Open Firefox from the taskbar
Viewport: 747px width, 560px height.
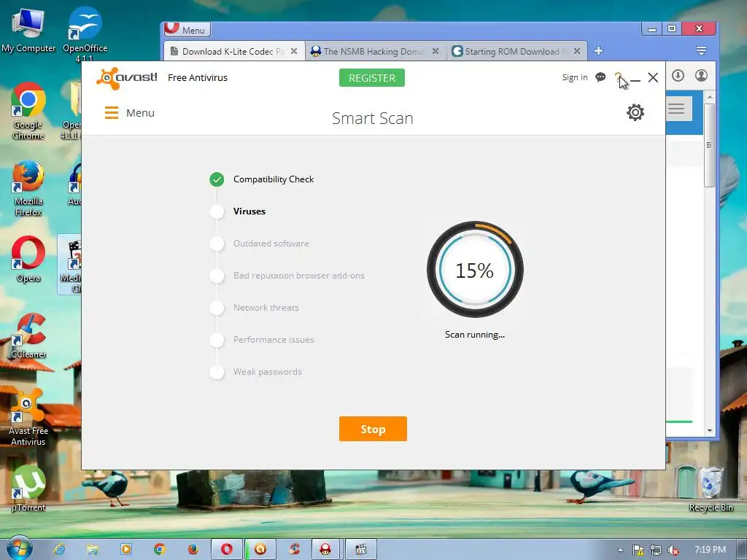(193, 549)
